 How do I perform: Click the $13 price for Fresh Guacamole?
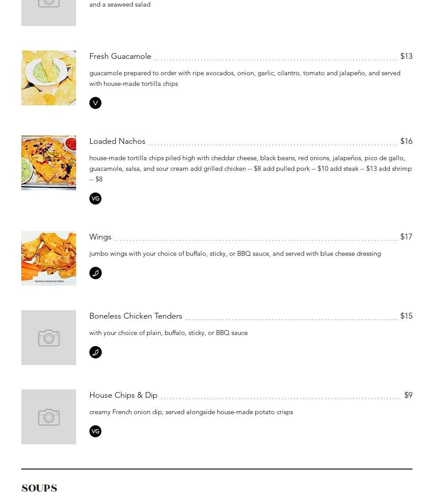pos(406,56)
